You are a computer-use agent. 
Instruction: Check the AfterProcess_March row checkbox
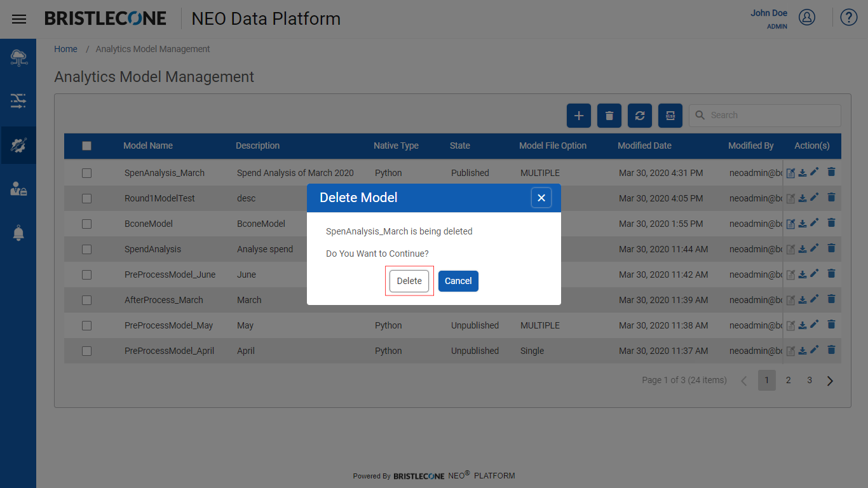point(87,300)
